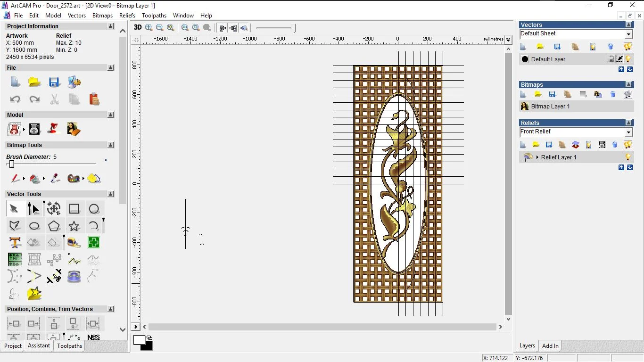Toggle the Default Layer lock icon
The width and height of the screenshot is (644, 362).
coord(611,59)
